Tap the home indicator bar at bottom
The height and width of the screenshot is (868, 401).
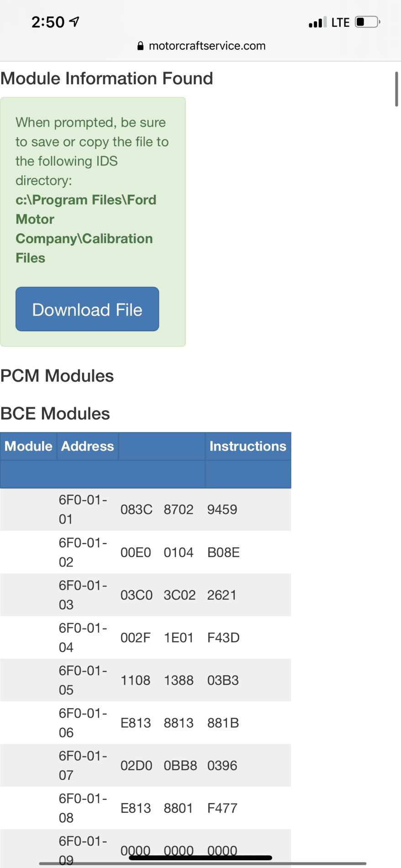pos(200,858)
